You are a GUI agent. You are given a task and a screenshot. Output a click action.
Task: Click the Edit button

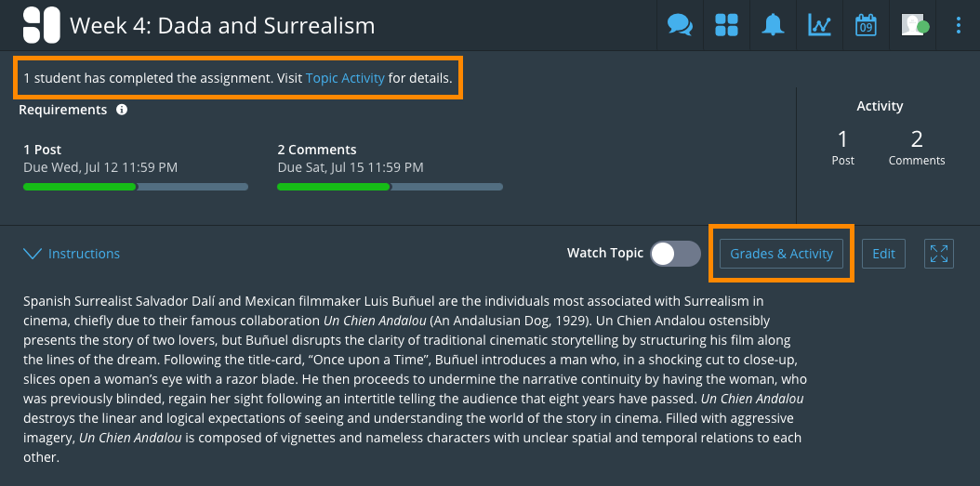883,254
